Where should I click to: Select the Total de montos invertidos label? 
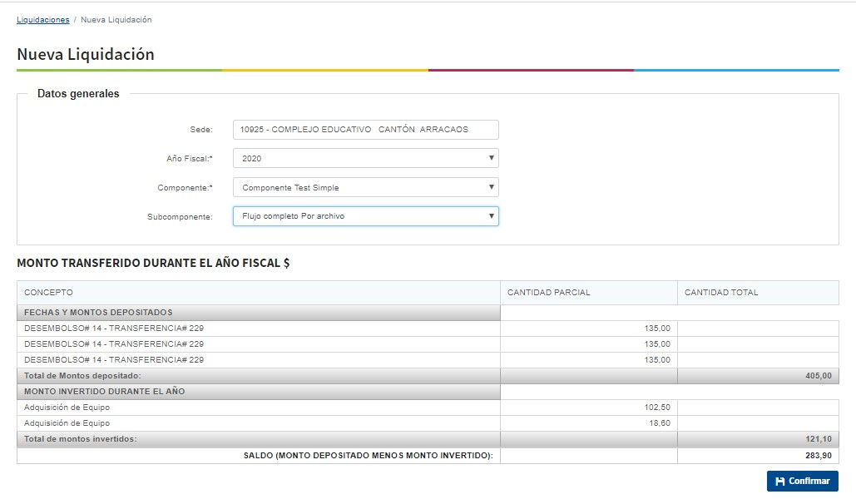pos(80,439)
